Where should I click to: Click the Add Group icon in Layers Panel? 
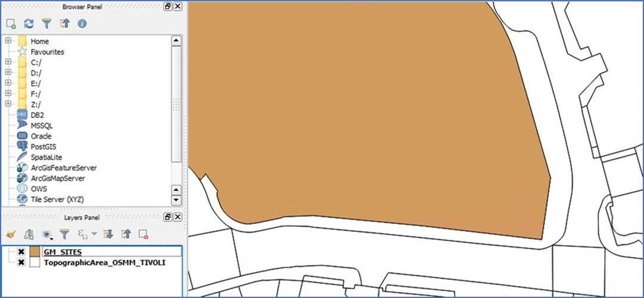point(29,234)
